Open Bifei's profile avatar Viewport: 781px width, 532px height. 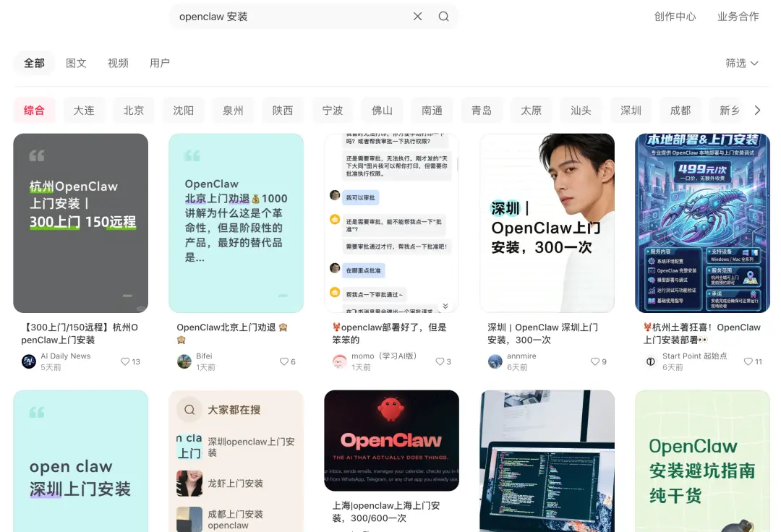[184, 361]
